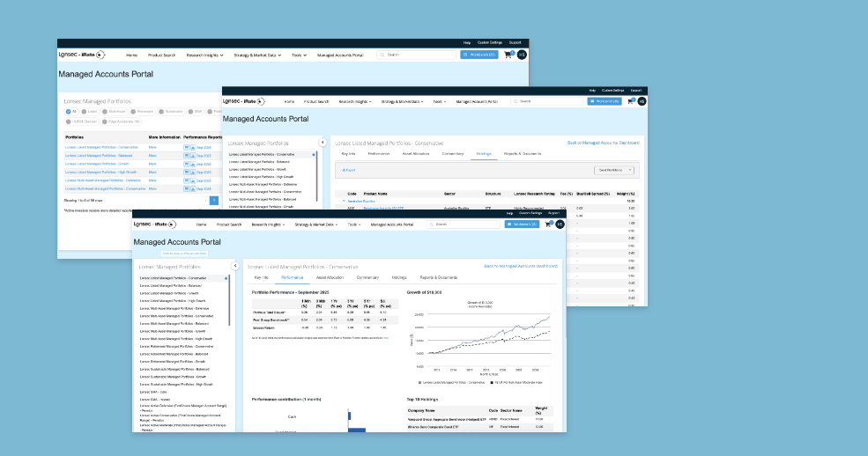The height and width of the screenshot is (456, 868).
Task: Switch to Commentary tab in performance window
Action: pos(368,277)
